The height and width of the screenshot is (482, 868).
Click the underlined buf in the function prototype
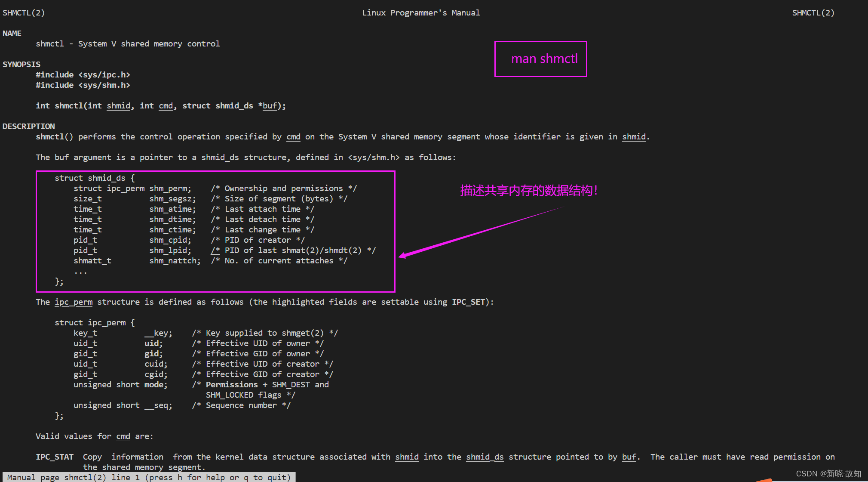coord(270,106)
